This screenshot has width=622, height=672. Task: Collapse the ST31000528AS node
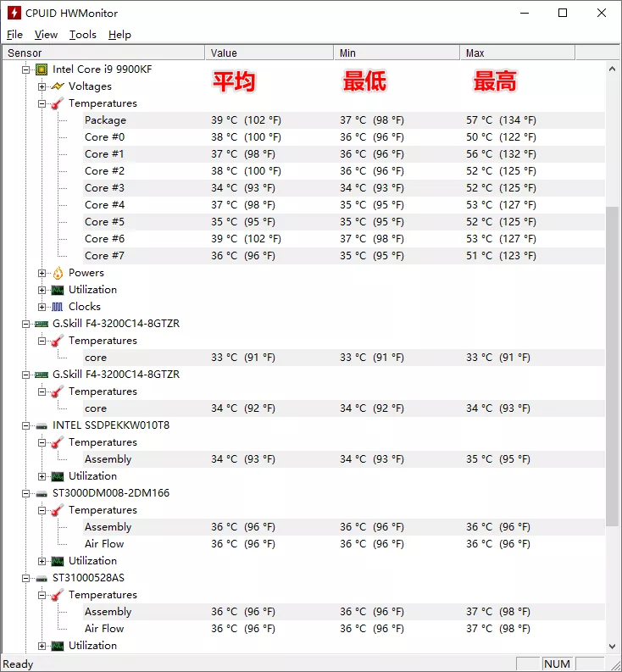(25, 579)
